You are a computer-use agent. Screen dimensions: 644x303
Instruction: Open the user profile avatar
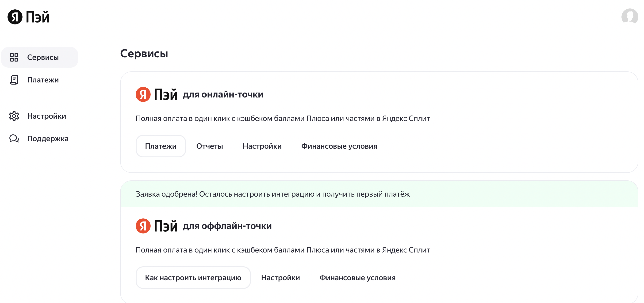tap(629, 16)
